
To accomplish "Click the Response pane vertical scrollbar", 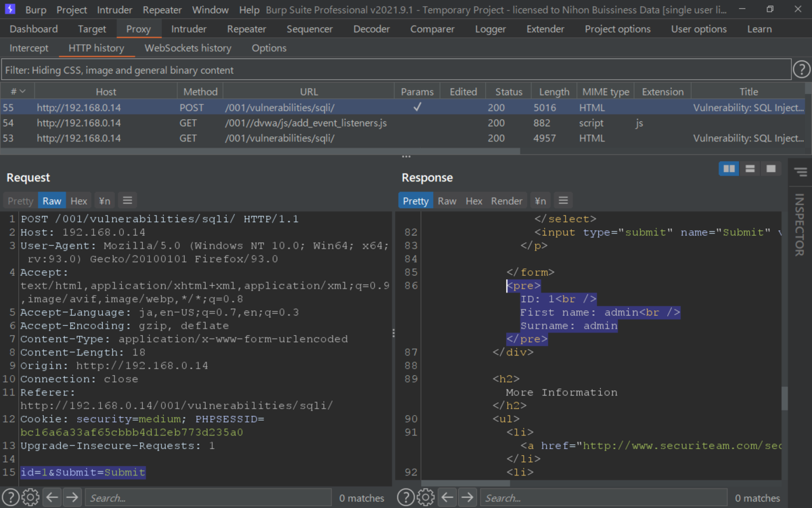I will coord(784,398).
